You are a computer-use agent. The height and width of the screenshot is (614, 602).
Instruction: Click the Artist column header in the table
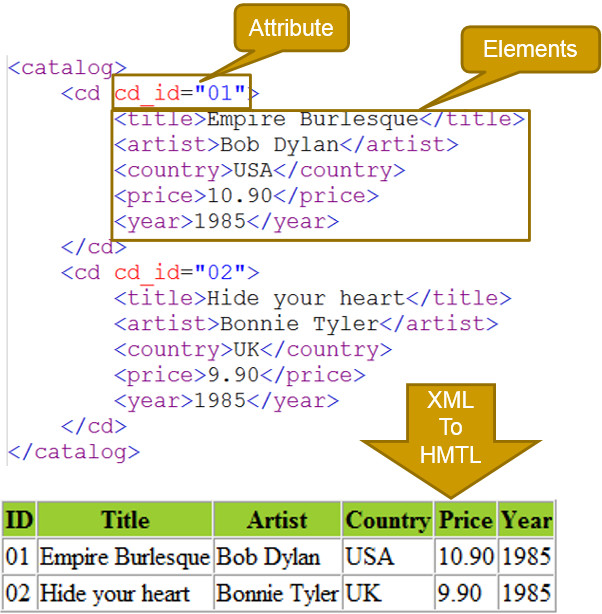point(277,519)
